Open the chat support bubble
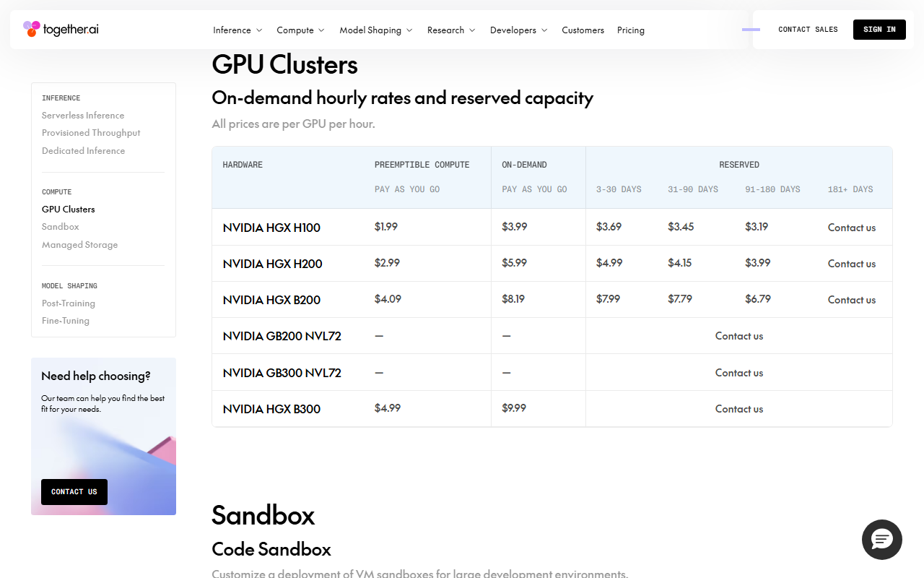This screenshot has width=924, height=578. [882, 540]
